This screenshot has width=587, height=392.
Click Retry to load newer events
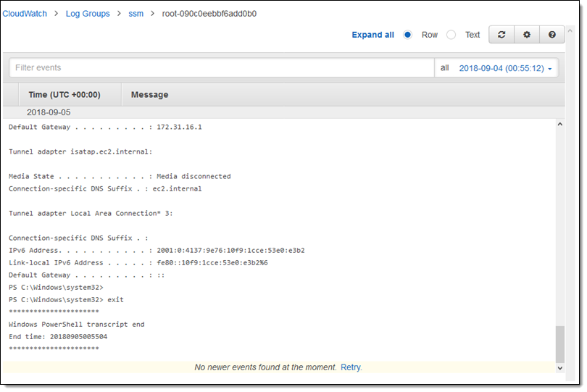[x=351, y=367]
